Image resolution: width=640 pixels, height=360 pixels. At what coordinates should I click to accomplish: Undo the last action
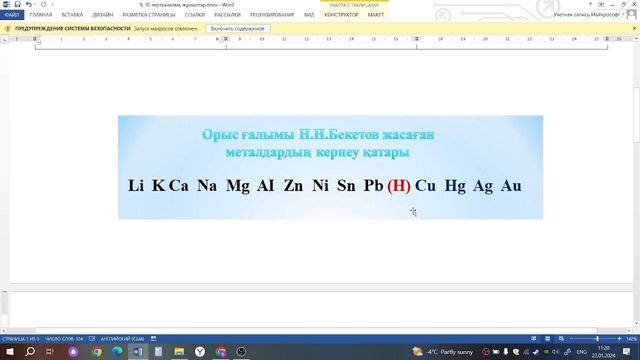tap(29, 4)
